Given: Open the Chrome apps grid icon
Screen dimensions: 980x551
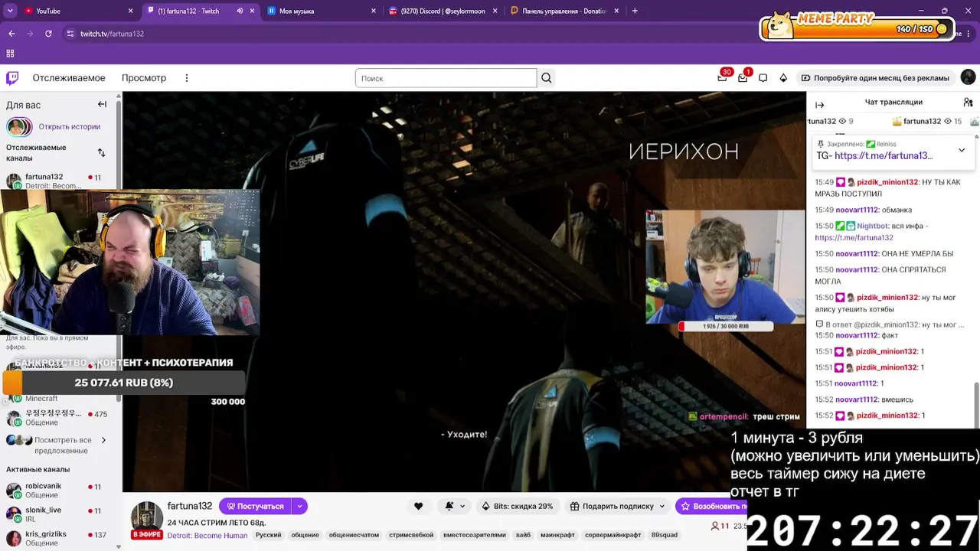Looking at the screenshot, I should [11, 54].
